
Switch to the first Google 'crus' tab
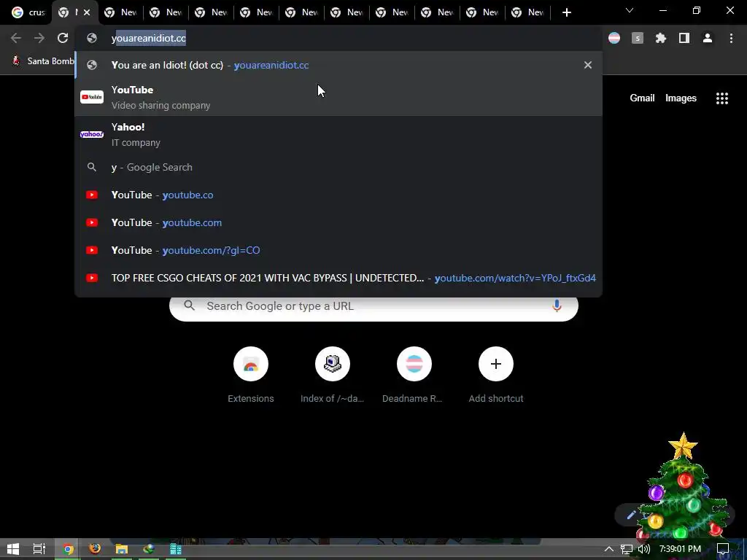(x=28, y=12)
